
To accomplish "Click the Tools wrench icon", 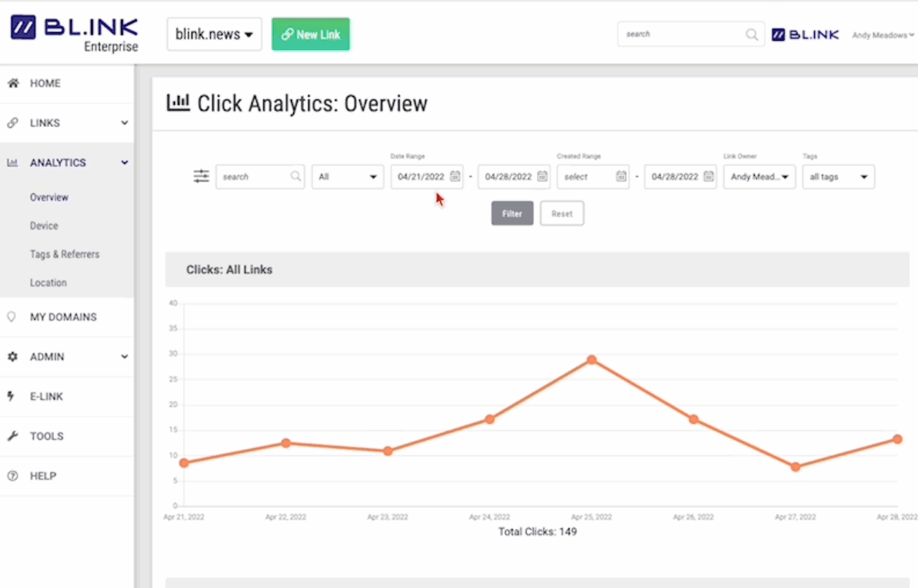I will pos(12,437).
